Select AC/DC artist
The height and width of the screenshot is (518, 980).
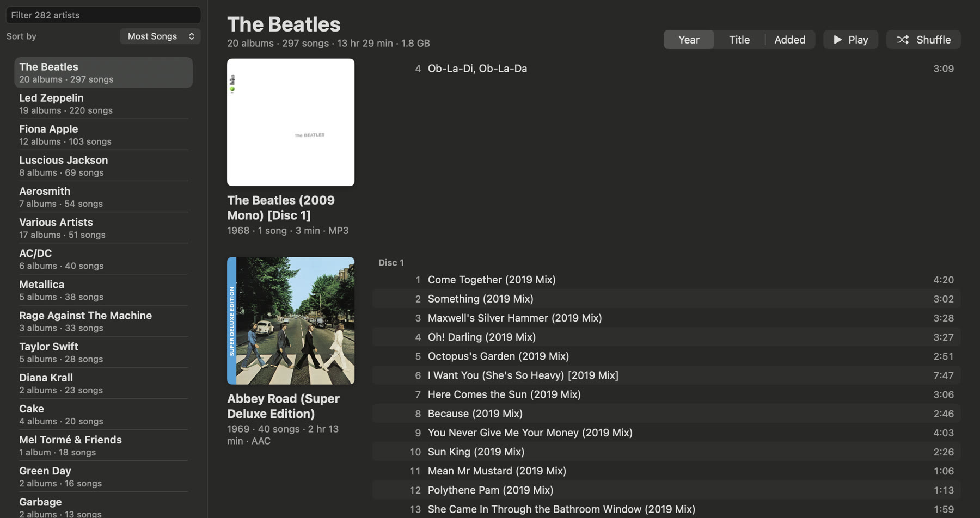click(103, 258)
